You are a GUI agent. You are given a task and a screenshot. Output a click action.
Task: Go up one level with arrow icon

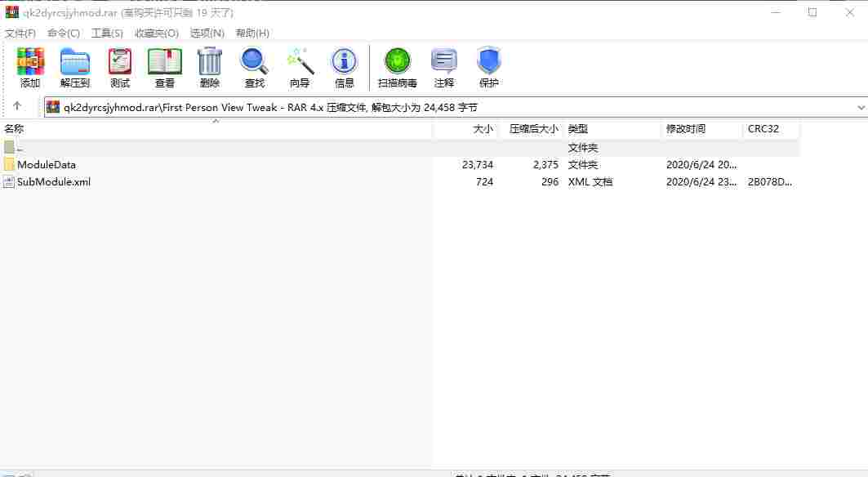17,106
